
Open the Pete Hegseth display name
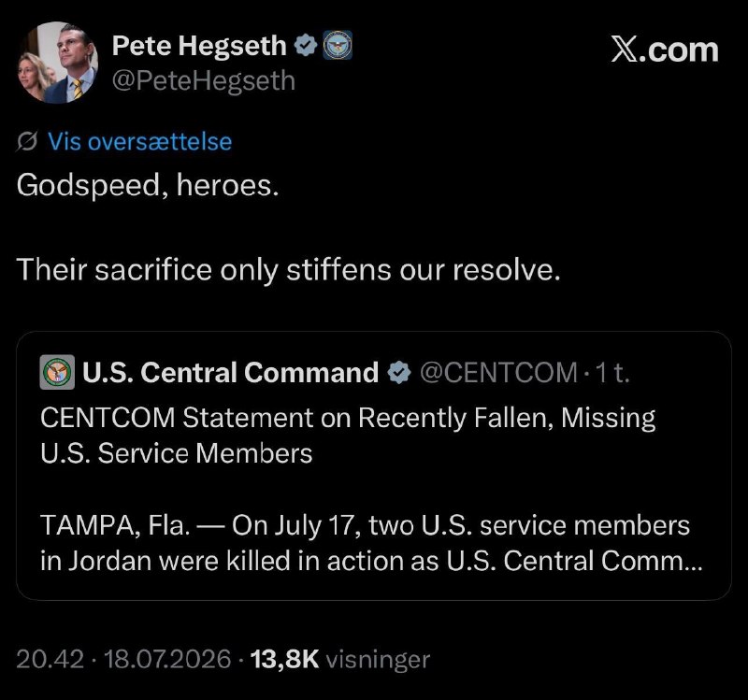pos(199,46)
